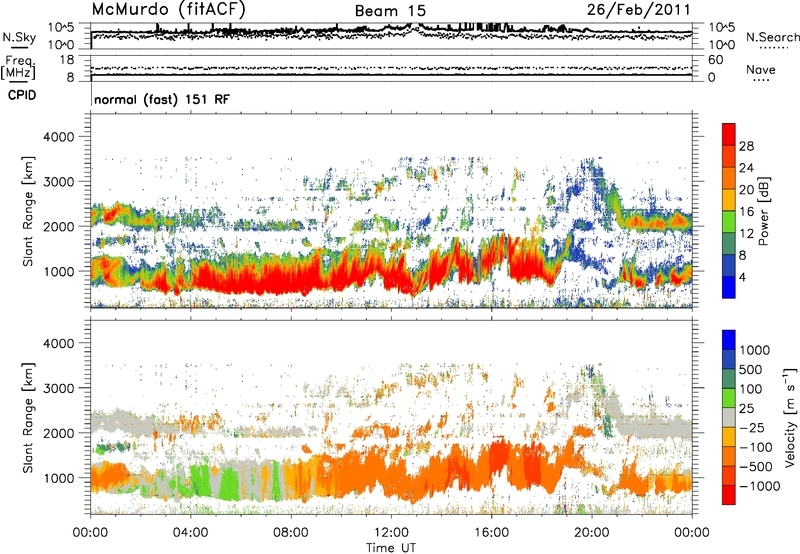Click the 16:00 time tick label

(x=491, y=533)
